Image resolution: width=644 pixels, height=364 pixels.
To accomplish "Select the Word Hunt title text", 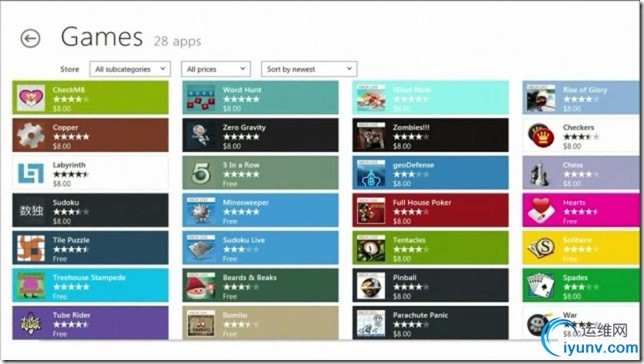I will [242, 90].
